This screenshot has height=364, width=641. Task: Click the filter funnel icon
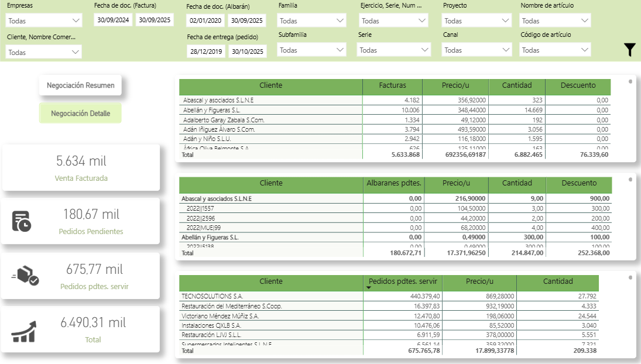tap(629, 50)
